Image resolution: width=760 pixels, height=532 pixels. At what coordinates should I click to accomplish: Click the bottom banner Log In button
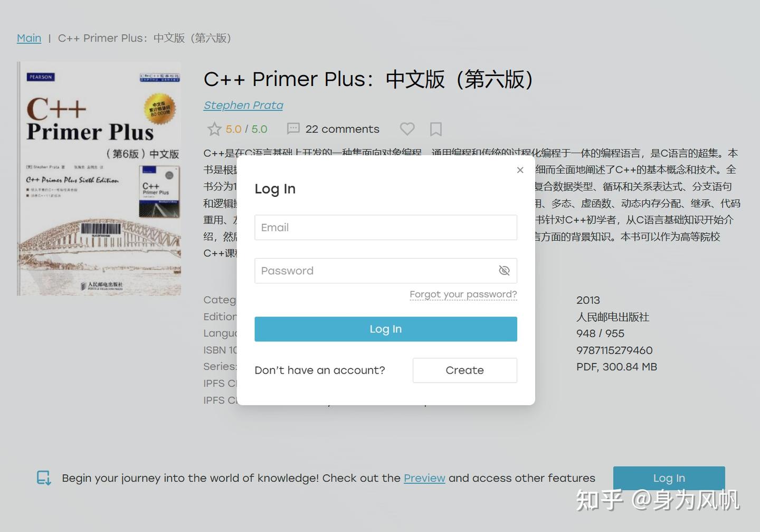[669, 478]
